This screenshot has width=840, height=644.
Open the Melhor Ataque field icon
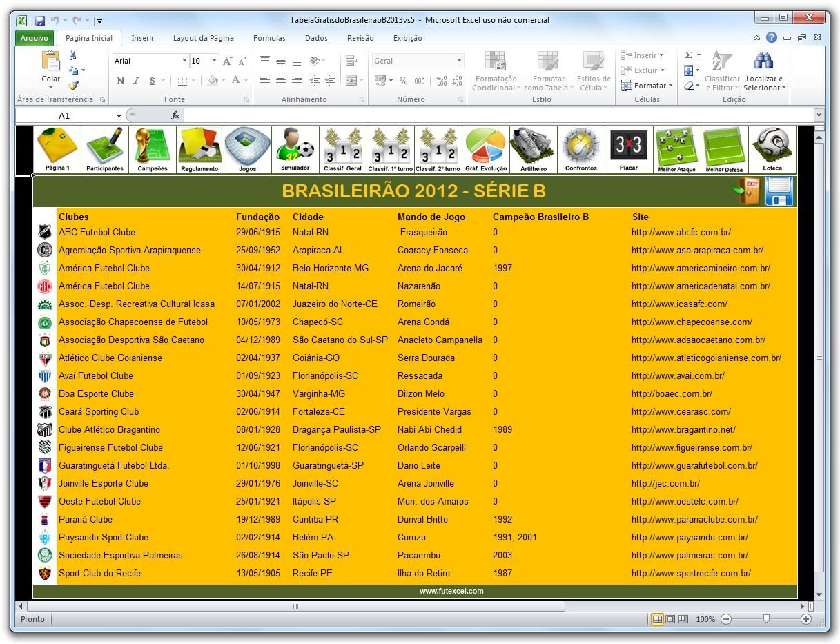coord(676,149)
